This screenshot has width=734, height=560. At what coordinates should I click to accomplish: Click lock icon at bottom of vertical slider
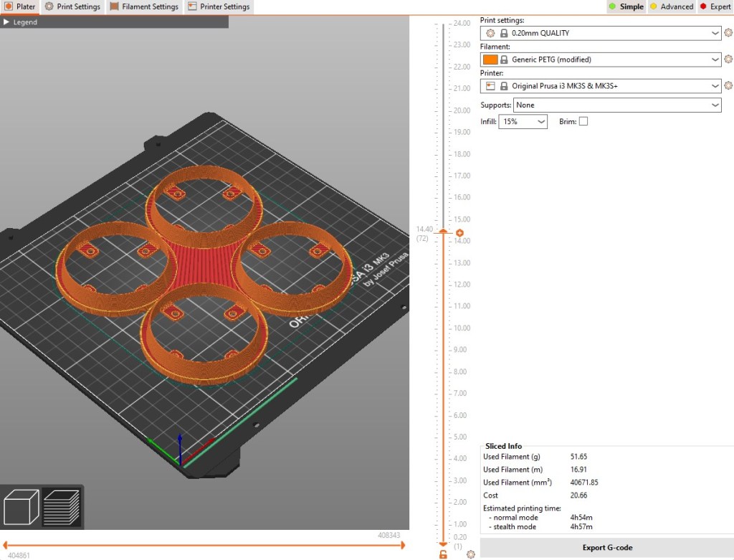443,554
